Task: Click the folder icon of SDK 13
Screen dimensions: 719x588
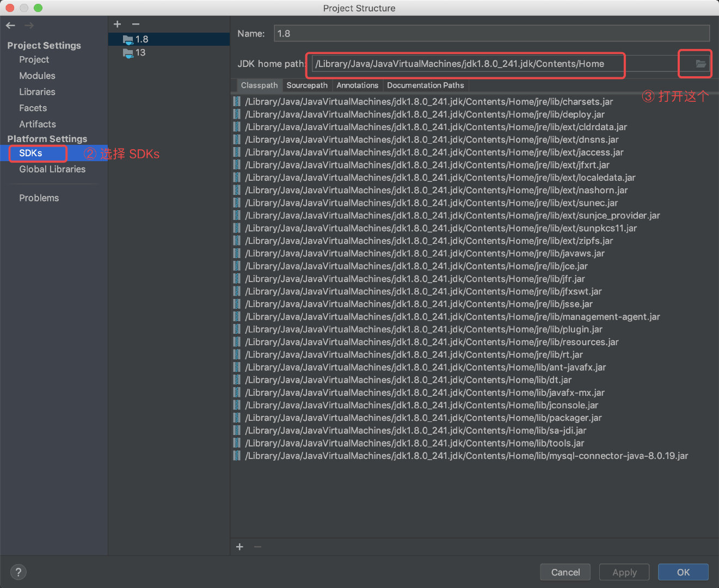Action: pyautogui.click(x=128, y=53)
